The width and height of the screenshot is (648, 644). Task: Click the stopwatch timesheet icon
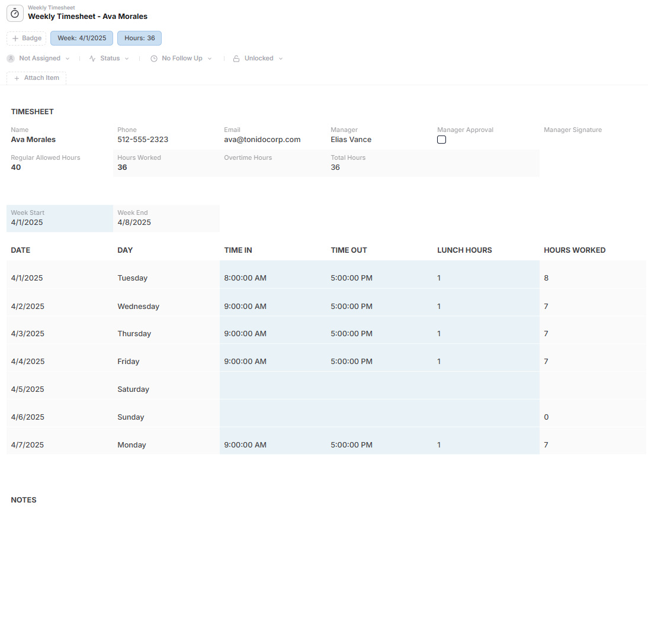[x=15, y=13]
